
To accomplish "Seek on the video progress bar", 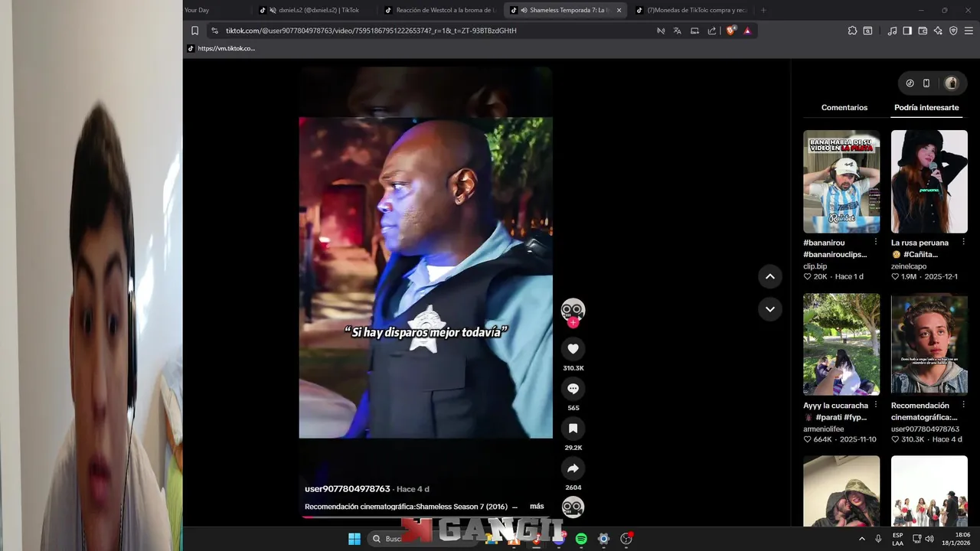I will coord(425,517).
